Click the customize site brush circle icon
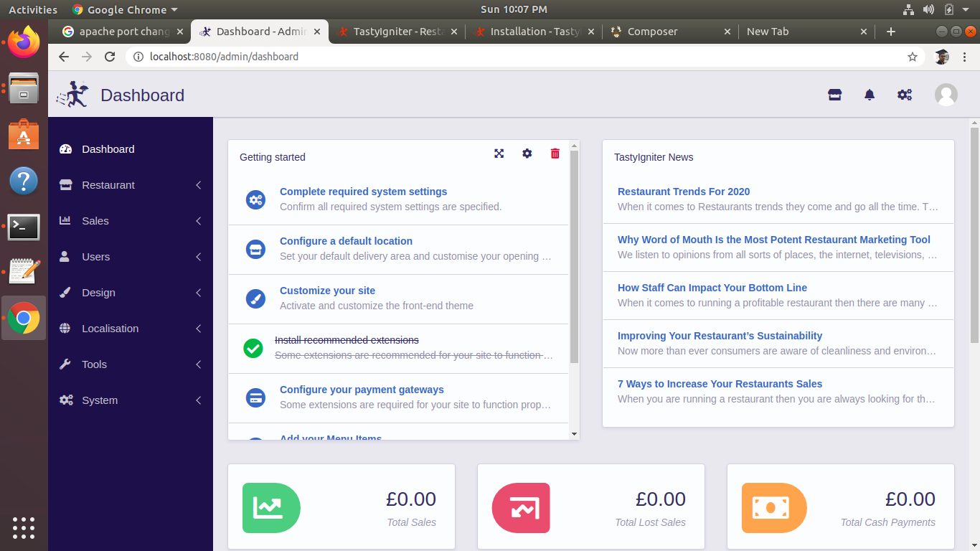980x551 pixels. click(x=255, y=298)
